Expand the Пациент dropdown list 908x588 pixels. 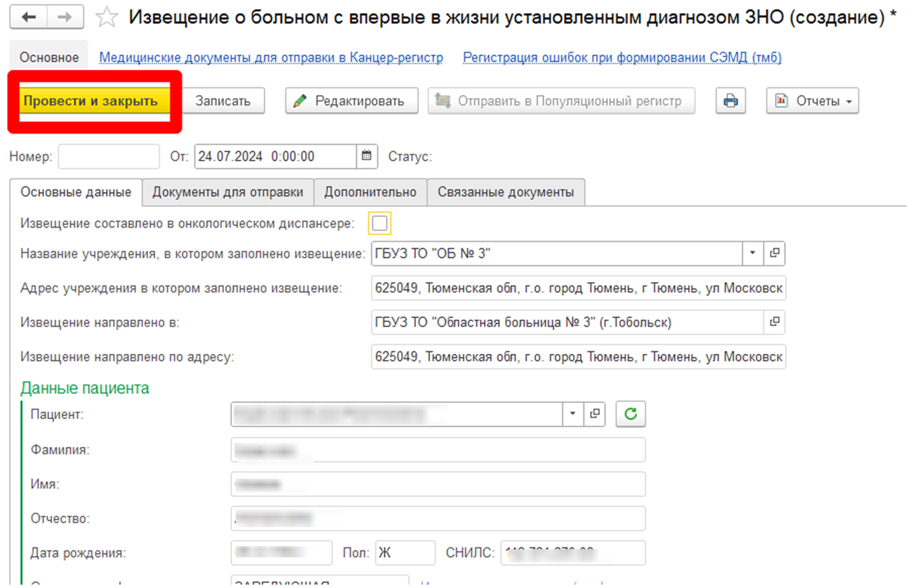[572, 414]
